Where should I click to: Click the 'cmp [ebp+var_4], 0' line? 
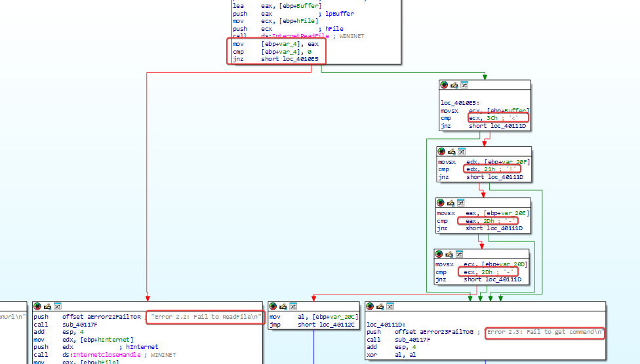pos(272,52)
